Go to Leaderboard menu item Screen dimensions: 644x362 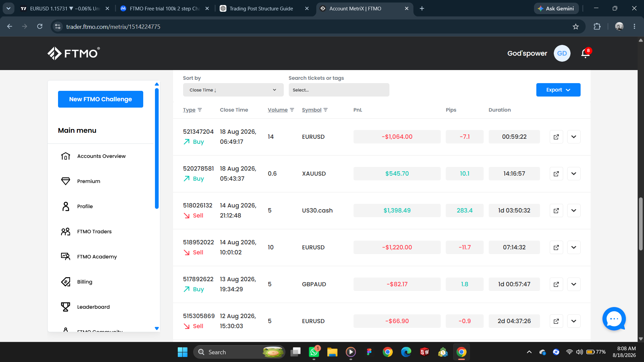pos(93,307)
